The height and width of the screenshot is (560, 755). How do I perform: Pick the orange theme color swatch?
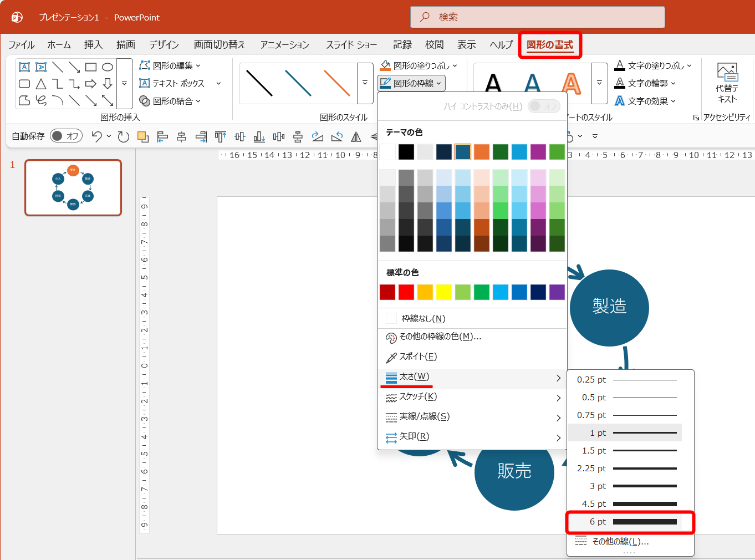482,152
